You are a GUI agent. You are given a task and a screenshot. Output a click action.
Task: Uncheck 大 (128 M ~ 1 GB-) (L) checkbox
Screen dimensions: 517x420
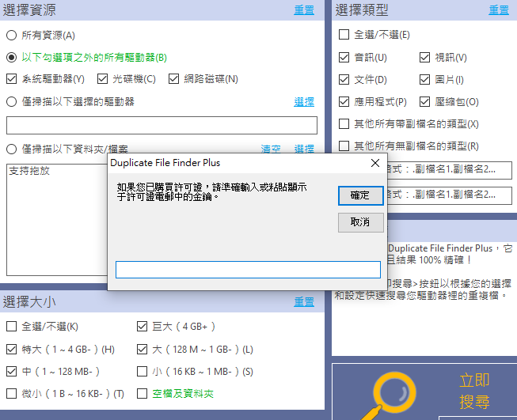coord(142,349)
